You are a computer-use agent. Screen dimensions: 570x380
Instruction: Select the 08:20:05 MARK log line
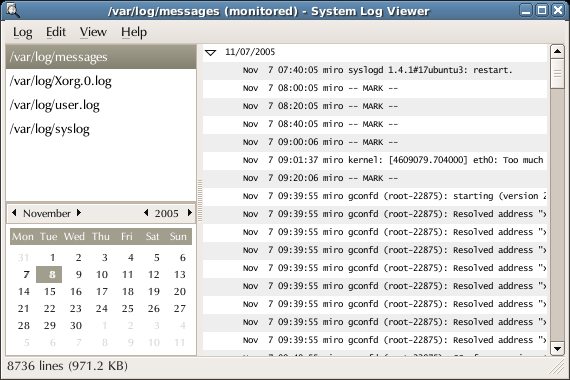[375, 107]
